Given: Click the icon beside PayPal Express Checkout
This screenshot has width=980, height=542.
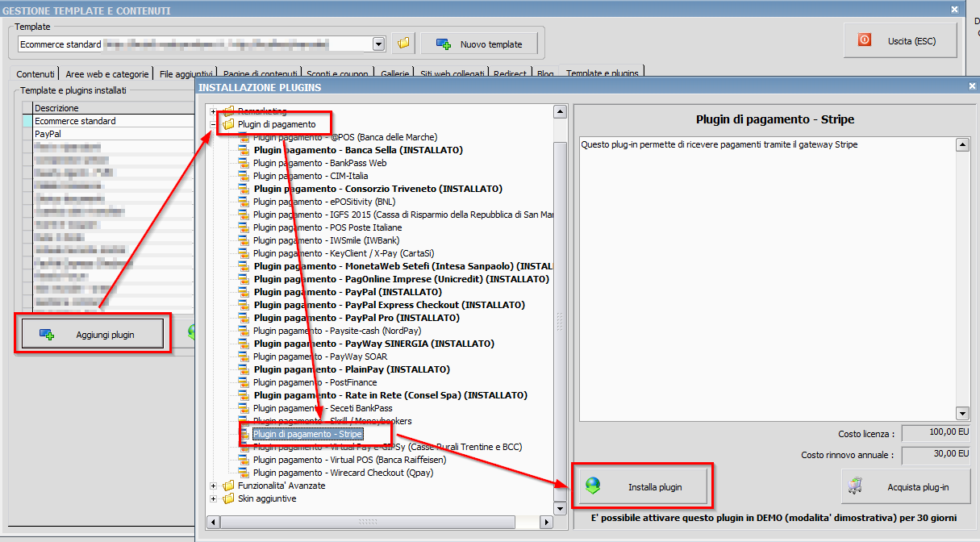Looking at the screenshot, I should pyautogui.click(x=244, y=305).
